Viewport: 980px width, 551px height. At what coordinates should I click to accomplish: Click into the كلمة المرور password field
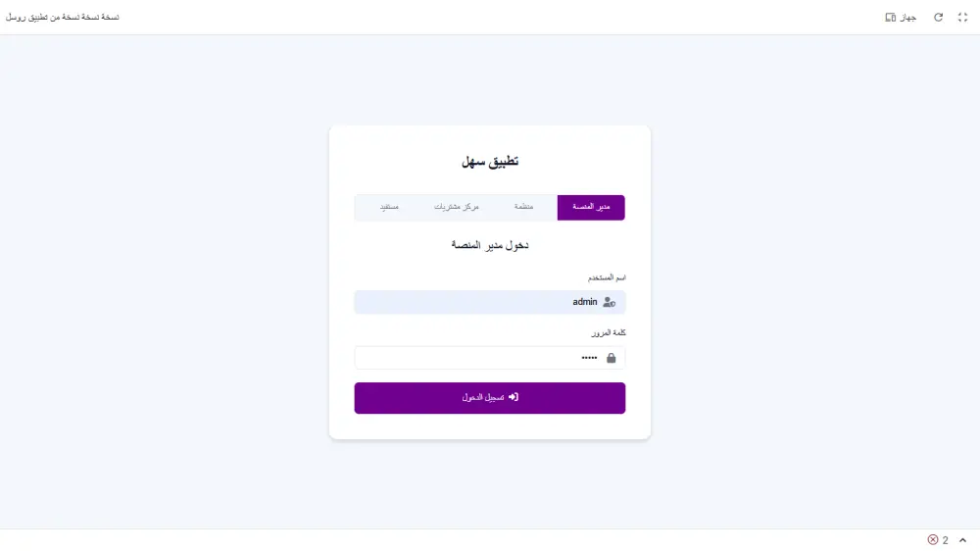click(470, 358)
